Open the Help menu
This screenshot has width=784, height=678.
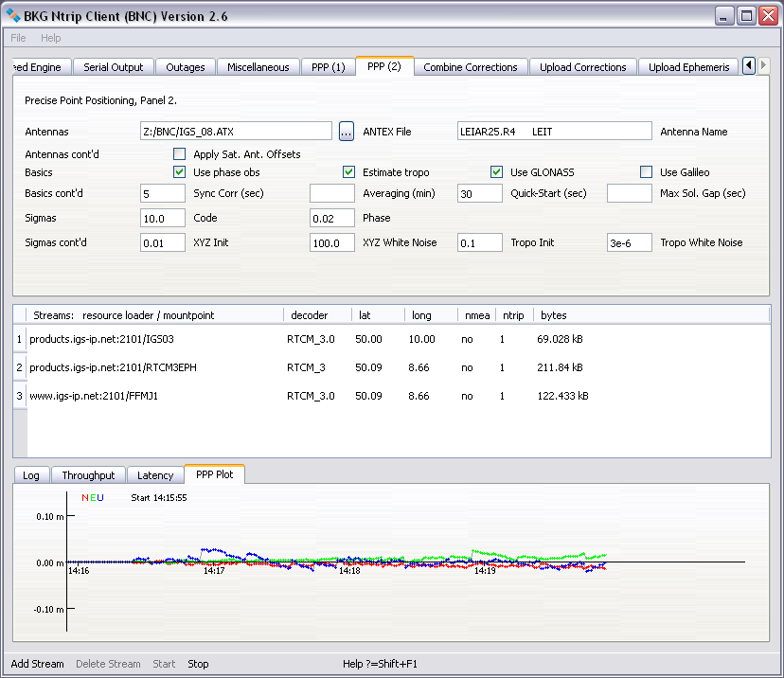tap(50, 38)
